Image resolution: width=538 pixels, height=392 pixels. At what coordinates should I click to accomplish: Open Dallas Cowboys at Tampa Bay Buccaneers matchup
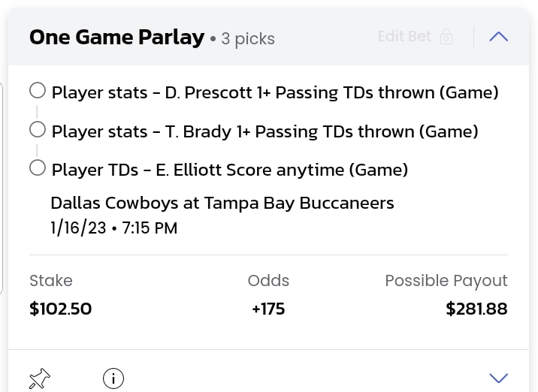pyautogui.click(x=222, y=203)
